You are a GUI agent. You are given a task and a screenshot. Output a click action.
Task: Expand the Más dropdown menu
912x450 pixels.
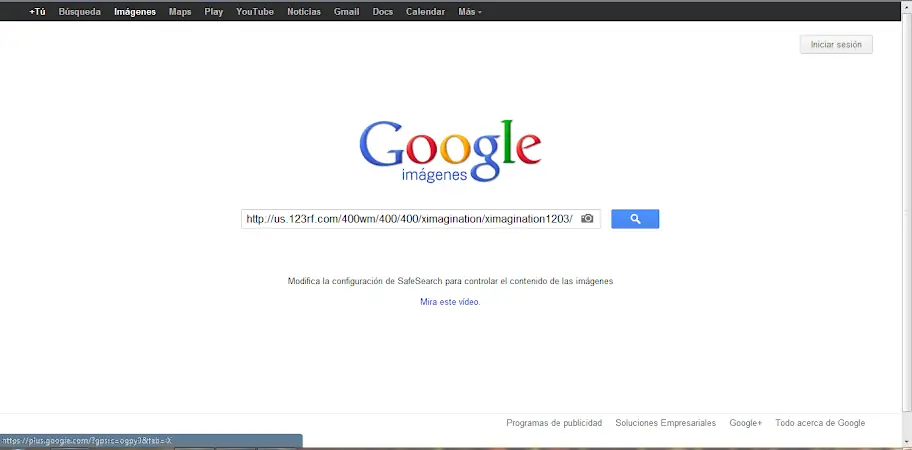tap(470, 12)
